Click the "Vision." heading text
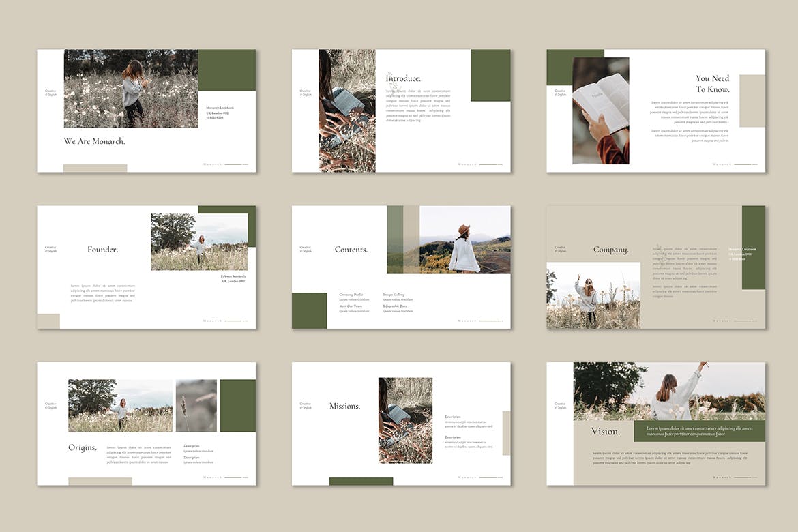 point(605,431)
